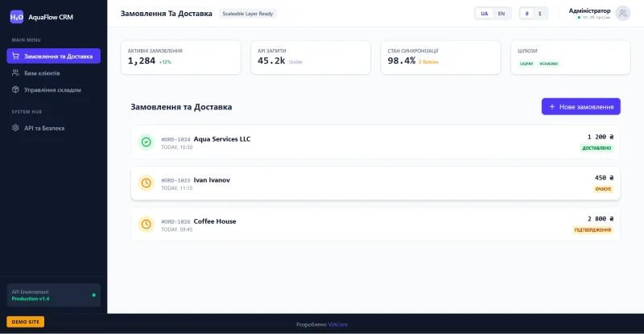Click the VCHASNO gateway tag
Image resolution: width=644 pixels, height=334 pixels.
(x=549, y=64)
